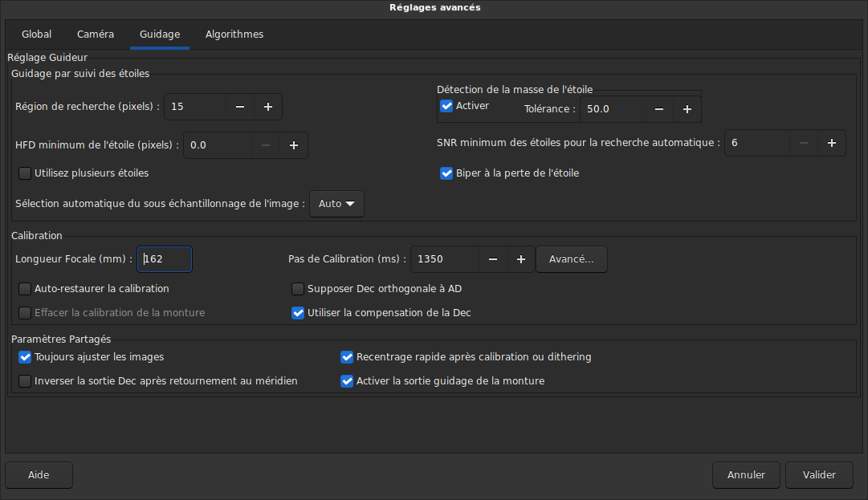Uncheck Utiliser la compensation de la Dec
This screenshot has height=500, width=868.
point(298,312)
